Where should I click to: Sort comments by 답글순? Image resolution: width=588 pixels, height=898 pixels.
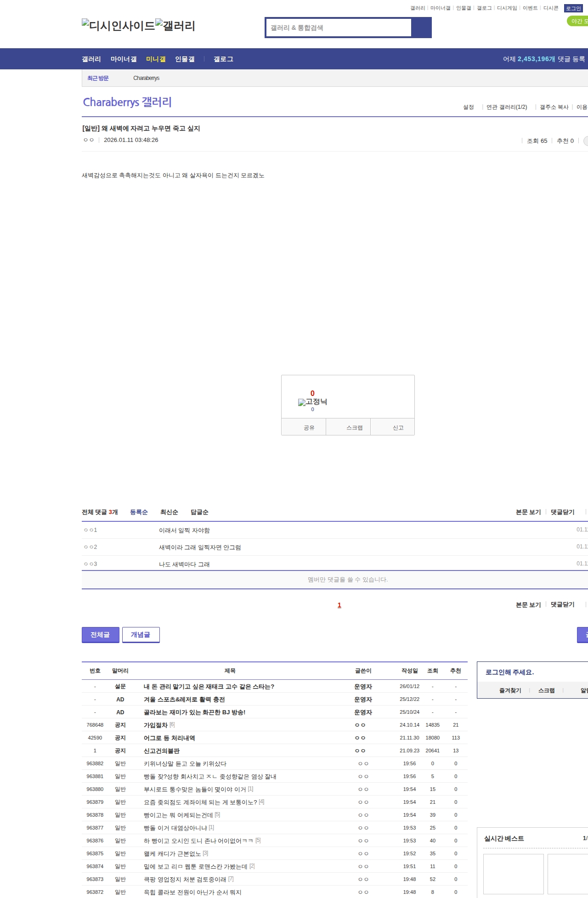(199, 512)
